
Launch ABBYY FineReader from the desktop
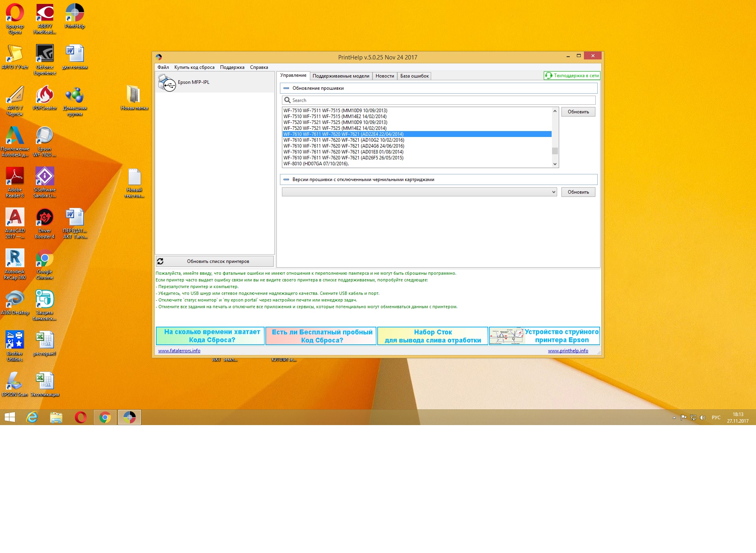coord(45,19)
